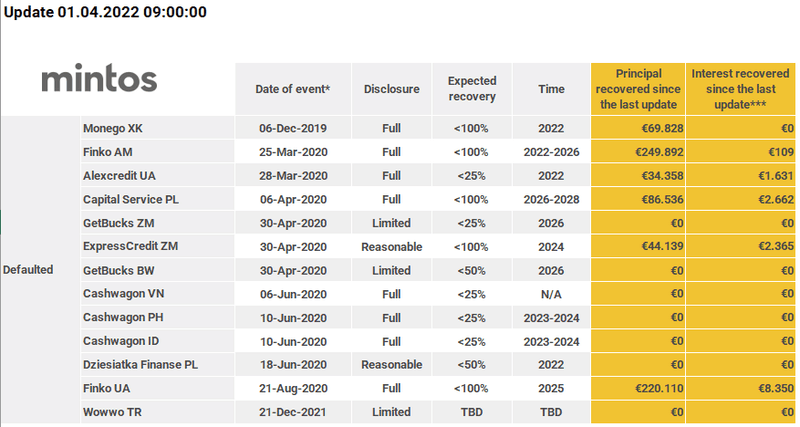Click 'Principal recovered since the last update' header
Image resolution: width=800 pixels, height=427 pixels.
pos(636,89)
